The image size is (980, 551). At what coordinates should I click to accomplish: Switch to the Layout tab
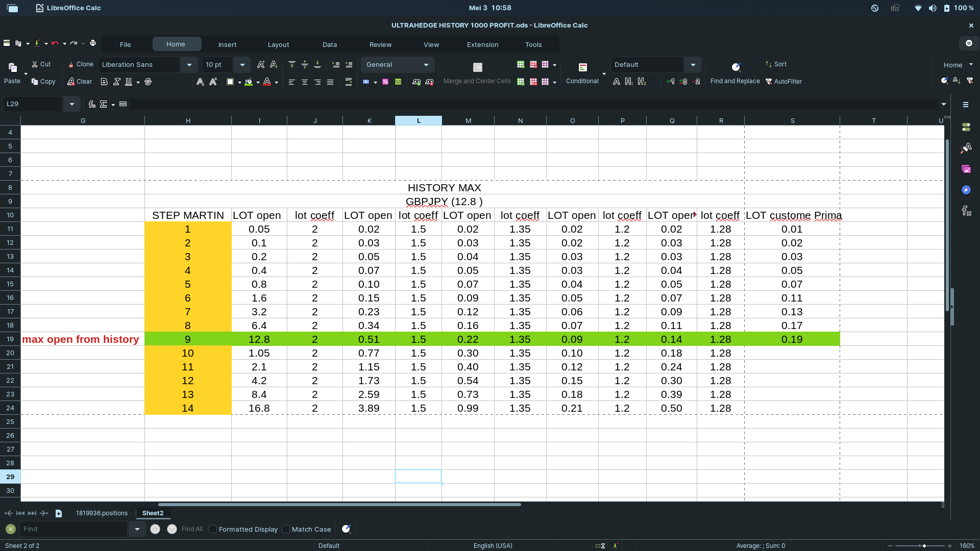click(x=279, y=44)
